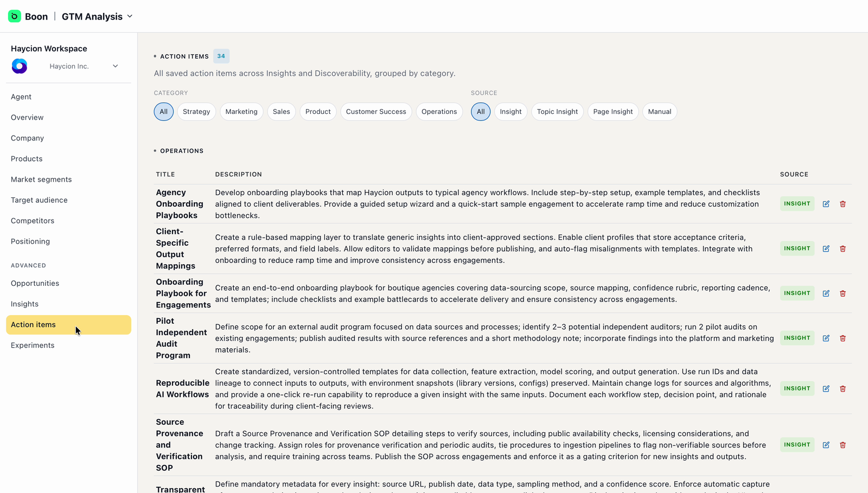
Task: Filter by Sales category
Action: click(281, 112)
